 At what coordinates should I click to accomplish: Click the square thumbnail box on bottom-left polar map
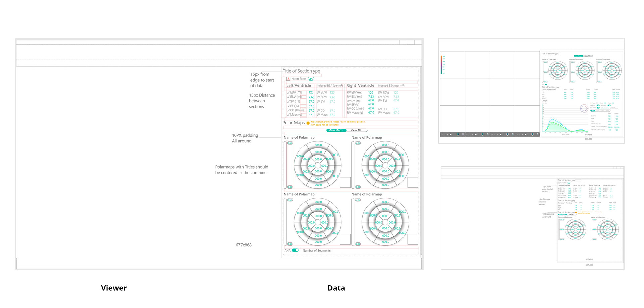[345, 239]
